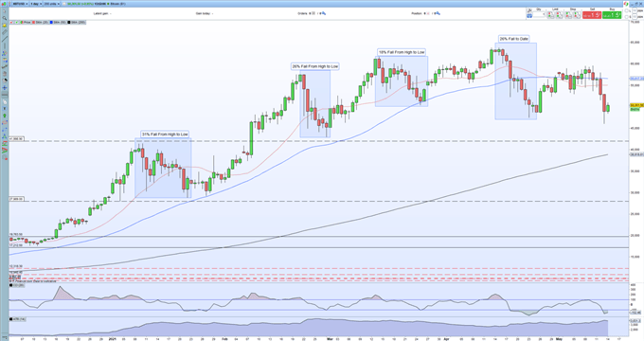Select the blue crosshair tool
Viewport: 644px width, 341px height.
(x=5, y=87)
